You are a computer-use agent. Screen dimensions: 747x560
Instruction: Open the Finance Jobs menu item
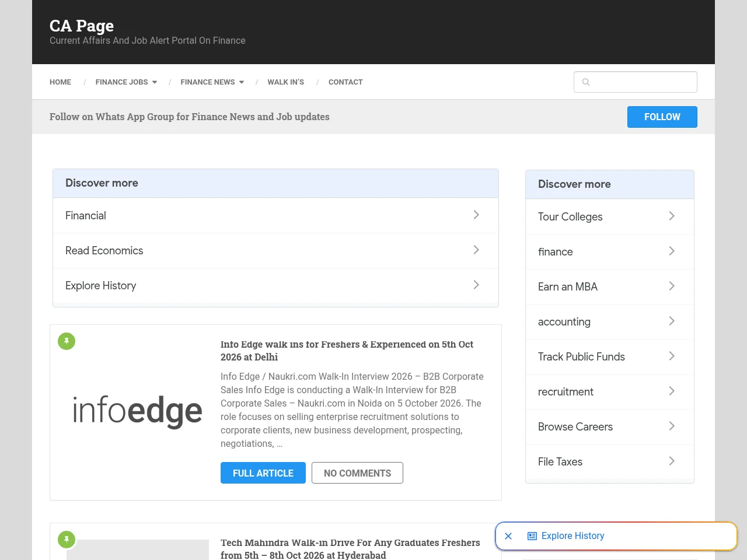click(121, 82)
